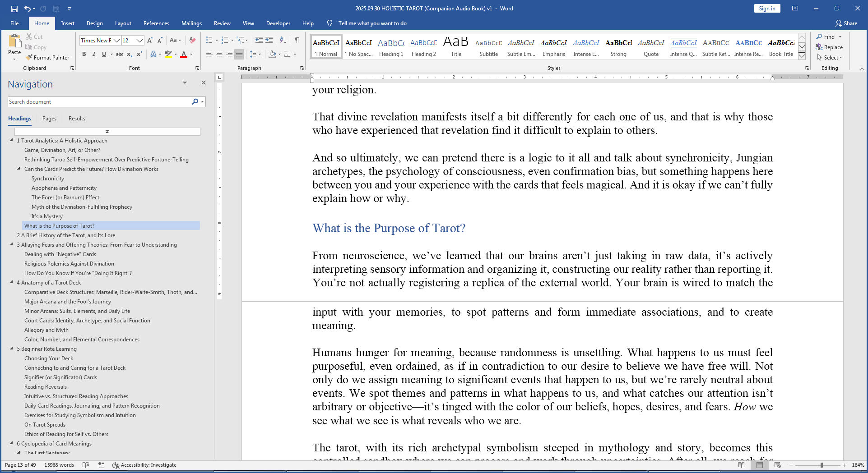
Task: Toggle Justify text alignment
Action: click(239, 54)
